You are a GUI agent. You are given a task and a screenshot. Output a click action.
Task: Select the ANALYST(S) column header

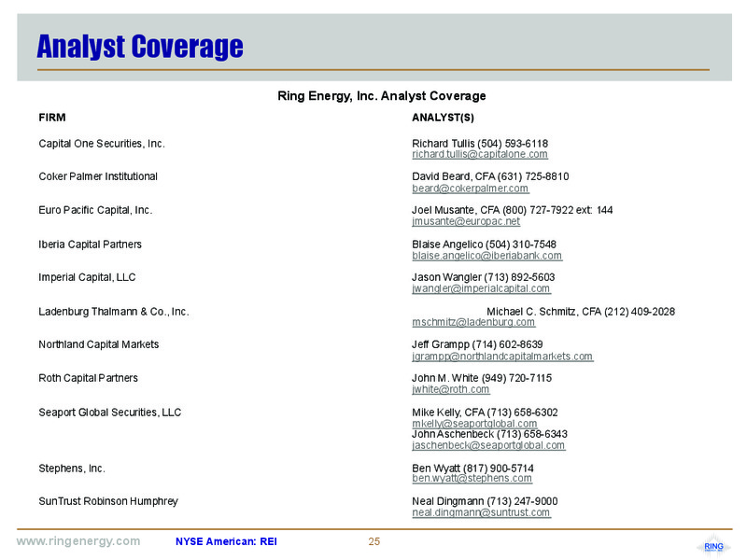[x=443, y=118]
